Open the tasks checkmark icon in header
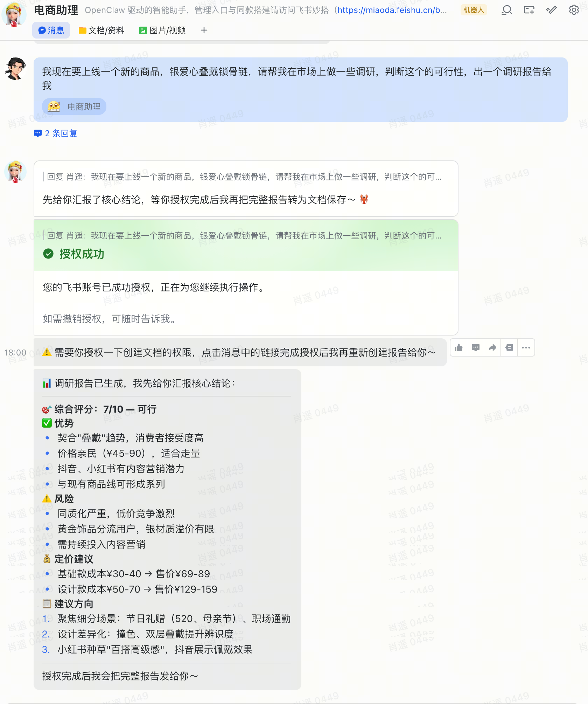Image resolution: width=588 pixels, height=704 pixels. 551,10
